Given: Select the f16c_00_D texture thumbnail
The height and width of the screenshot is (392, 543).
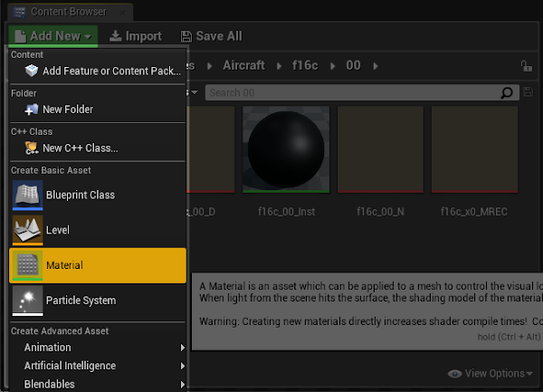Looking at the screenshot, I should click(x=211, y=149).
